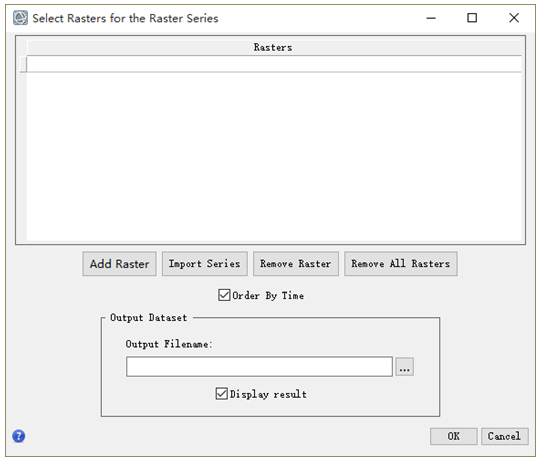Image resolution: width=544 pixels, height=460 pixels.
Task: Confirm the dialog with OK
Action: (454, 436)
